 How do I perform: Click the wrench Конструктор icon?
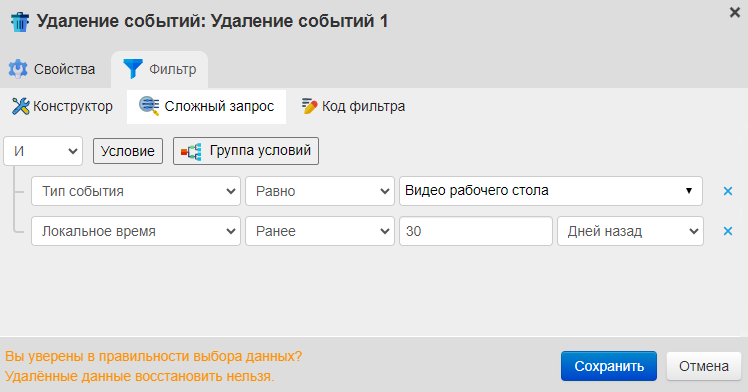coord(21,106)
